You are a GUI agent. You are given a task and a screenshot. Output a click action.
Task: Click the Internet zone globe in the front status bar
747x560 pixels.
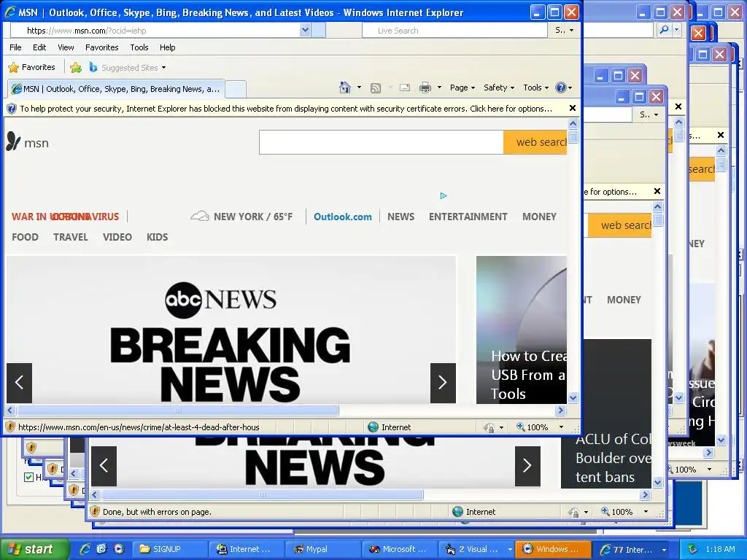[x=373, y=427]
